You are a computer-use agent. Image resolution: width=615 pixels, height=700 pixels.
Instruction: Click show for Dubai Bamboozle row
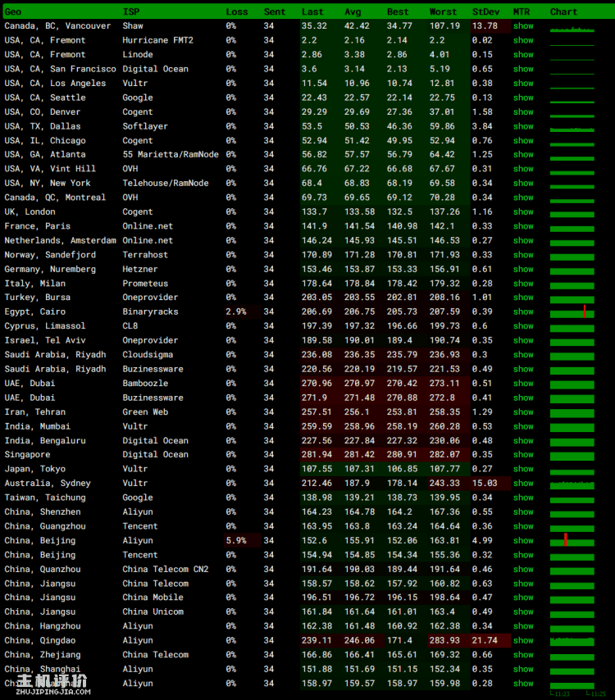click(523, 383)
